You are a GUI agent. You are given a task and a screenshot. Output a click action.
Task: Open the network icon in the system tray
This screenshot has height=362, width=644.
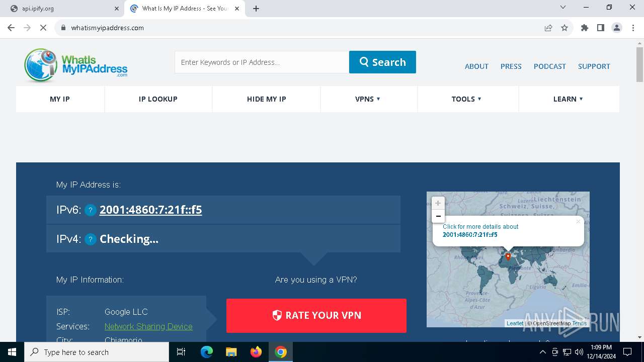tap(567, 352)
